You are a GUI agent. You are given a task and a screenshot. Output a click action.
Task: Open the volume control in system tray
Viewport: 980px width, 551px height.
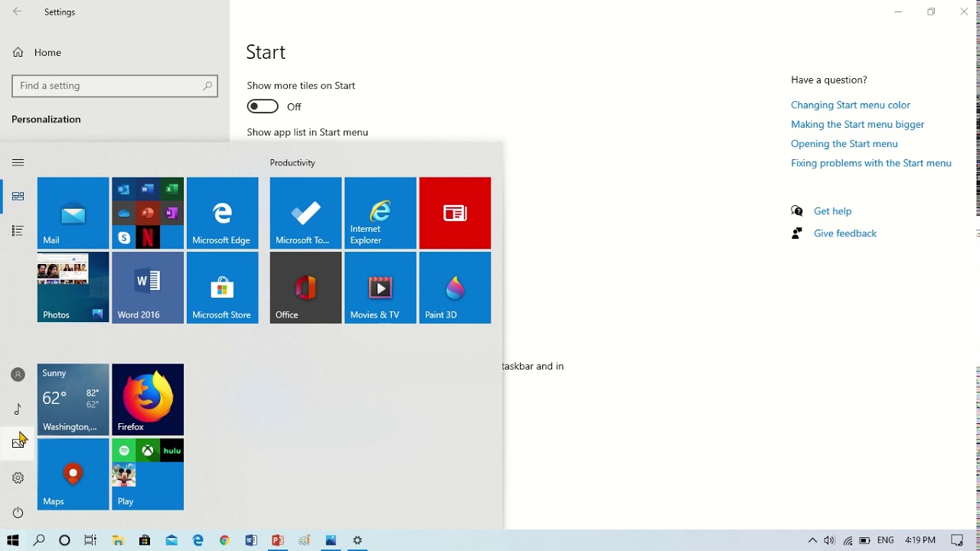pos(829,540)
